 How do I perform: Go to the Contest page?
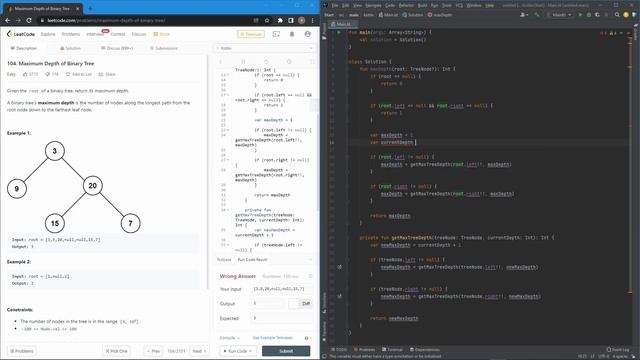pos(118,34)
